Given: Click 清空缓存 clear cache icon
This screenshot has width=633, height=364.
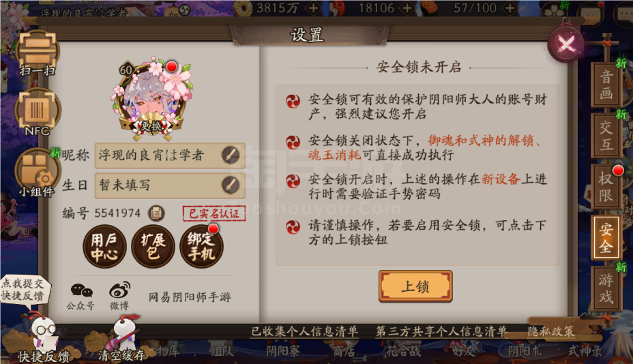Looking at the screenshot, I should click(121, 338).
